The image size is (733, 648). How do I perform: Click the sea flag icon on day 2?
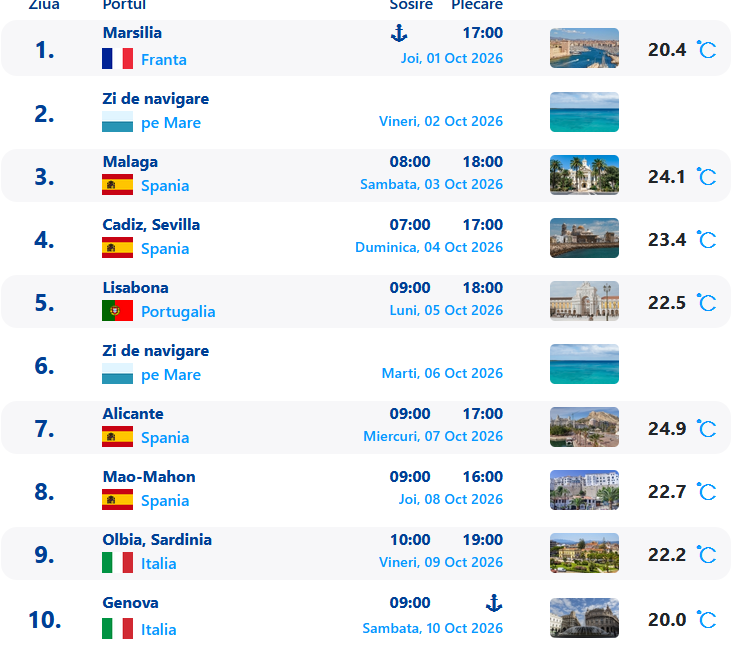point(117,122)
